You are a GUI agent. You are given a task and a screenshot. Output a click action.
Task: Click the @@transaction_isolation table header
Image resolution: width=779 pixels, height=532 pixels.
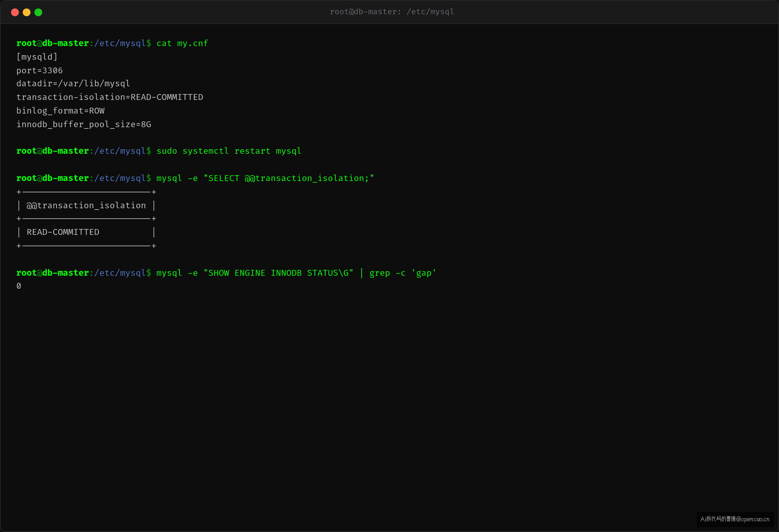86,205
